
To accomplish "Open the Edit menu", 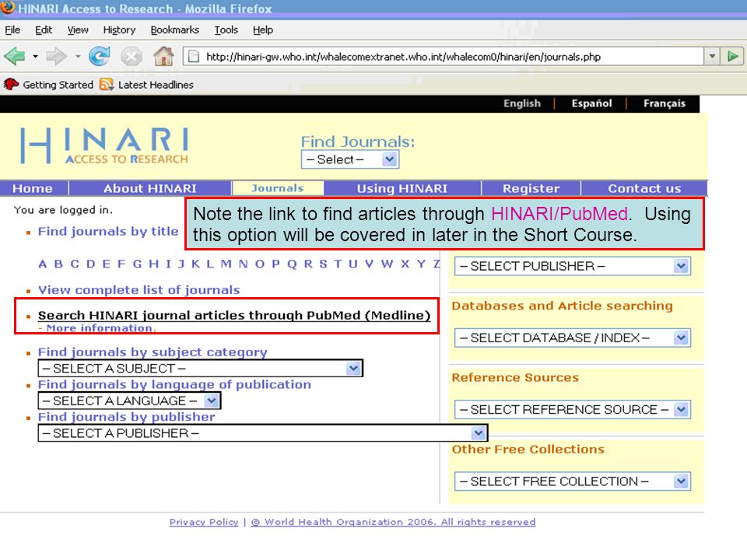I will pyautogui.click(x=44, y=30).
